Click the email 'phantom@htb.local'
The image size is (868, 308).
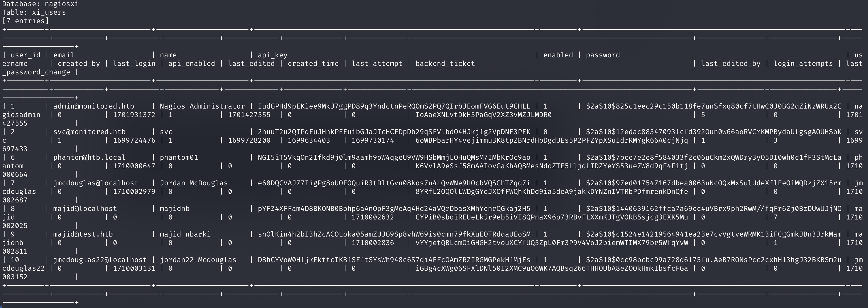[89, 158]
